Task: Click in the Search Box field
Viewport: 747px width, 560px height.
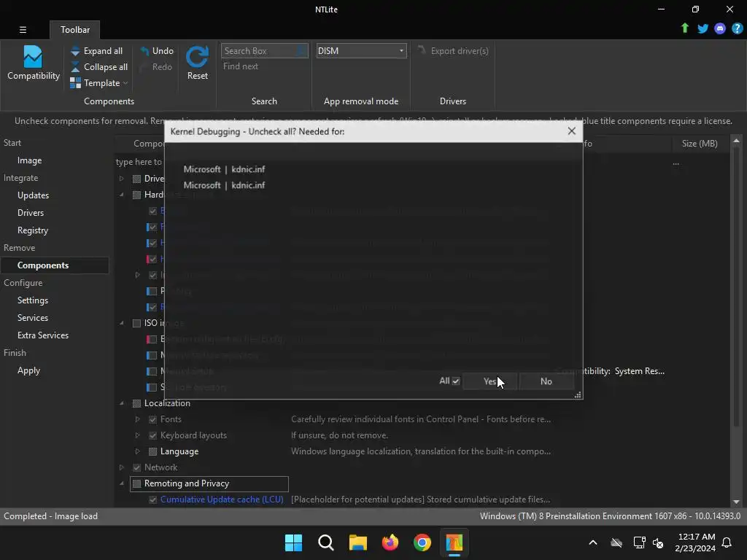Action: (x=264, y=51)
